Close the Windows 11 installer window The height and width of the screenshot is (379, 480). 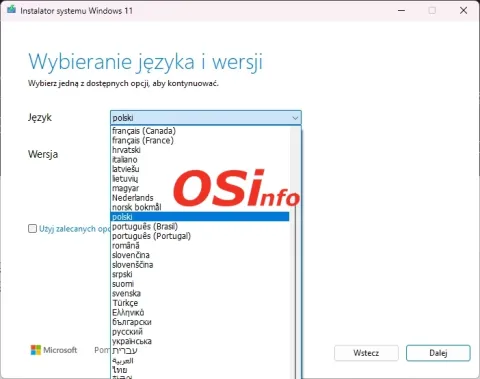tap(463, 10)
